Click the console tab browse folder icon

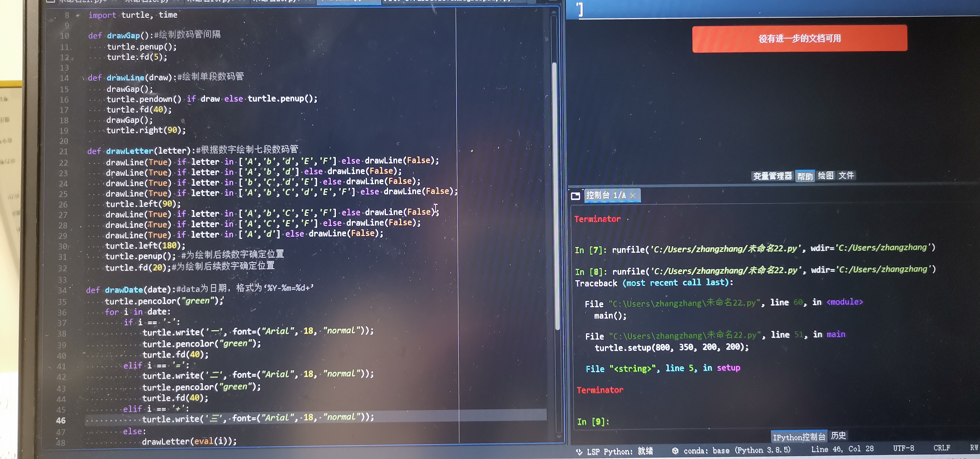coord(575,196)
